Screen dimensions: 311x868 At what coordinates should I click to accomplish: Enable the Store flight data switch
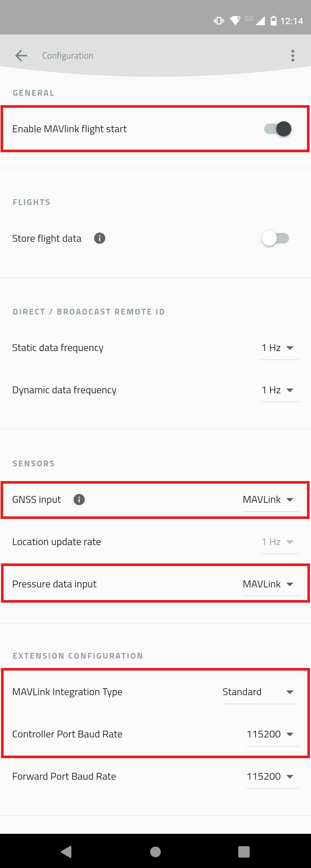[x=275, y=238]
